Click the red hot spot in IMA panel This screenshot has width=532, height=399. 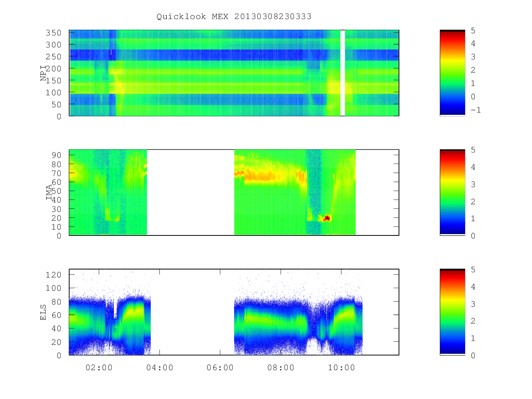[327, 218]
